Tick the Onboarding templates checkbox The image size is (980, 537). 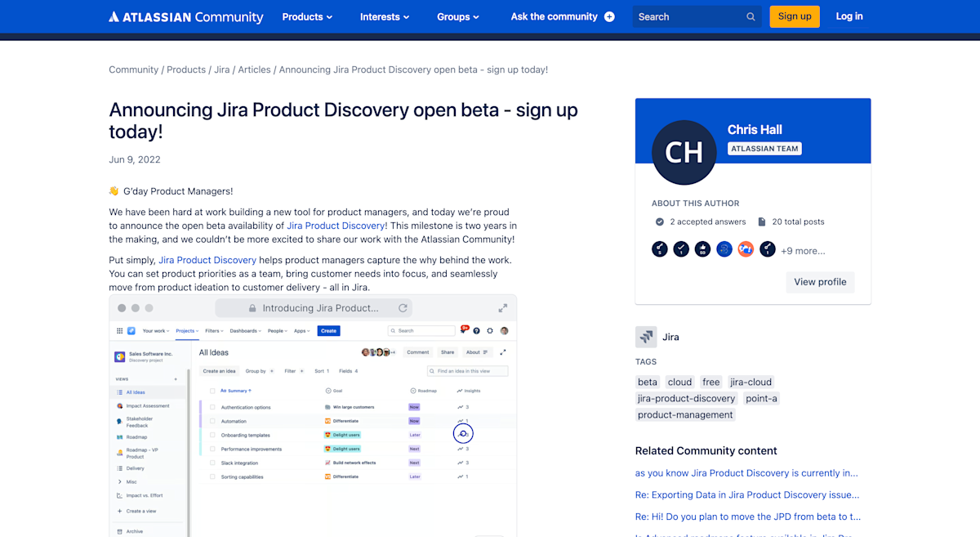click(212, 435)
